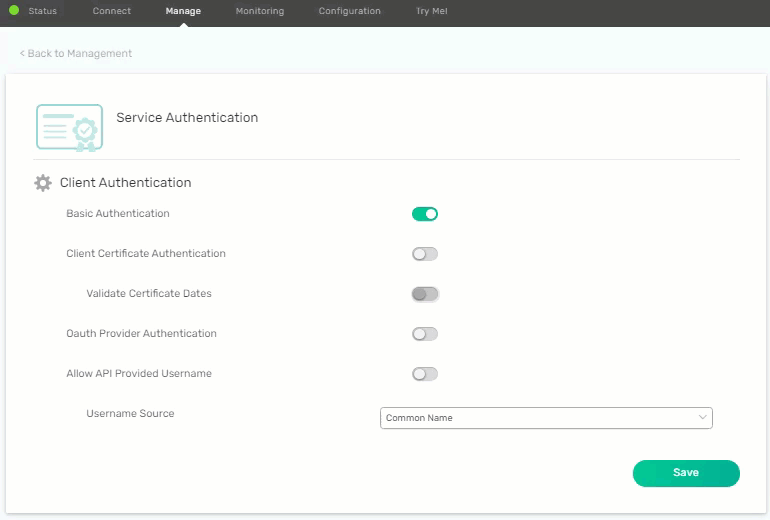Enable Client Certificate Authentication
Viewport: 770px width, 520px height.
(x=425, y=254)
